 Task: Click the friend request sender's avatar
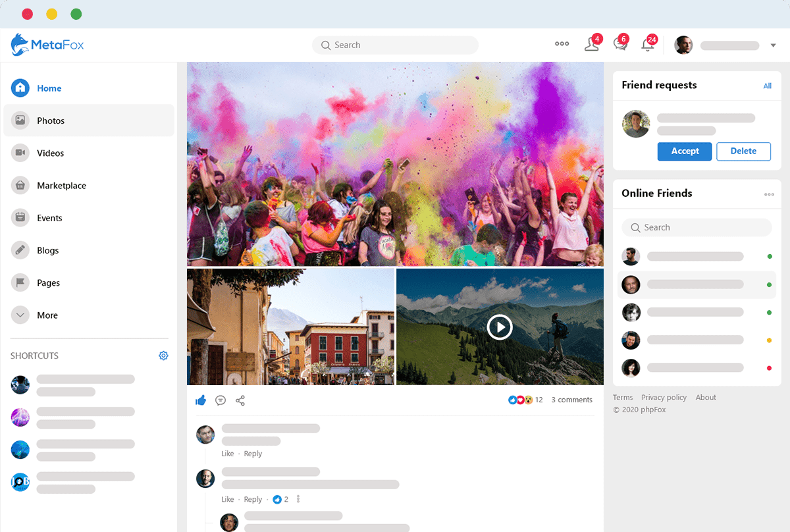(636, 124)
